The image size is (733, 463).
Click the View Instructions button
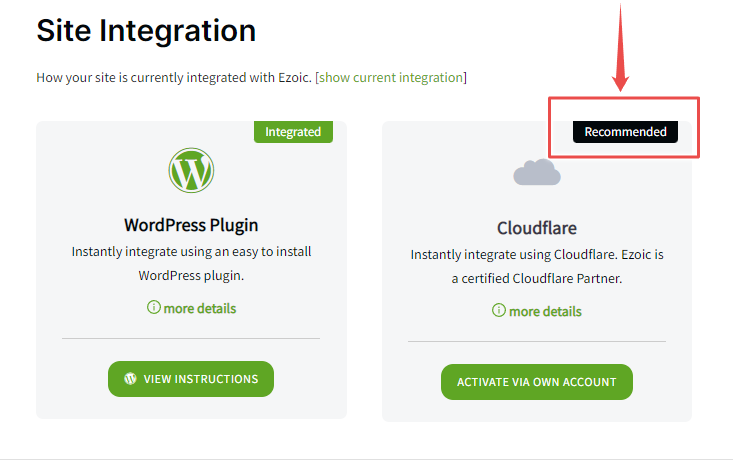(191, 379)
